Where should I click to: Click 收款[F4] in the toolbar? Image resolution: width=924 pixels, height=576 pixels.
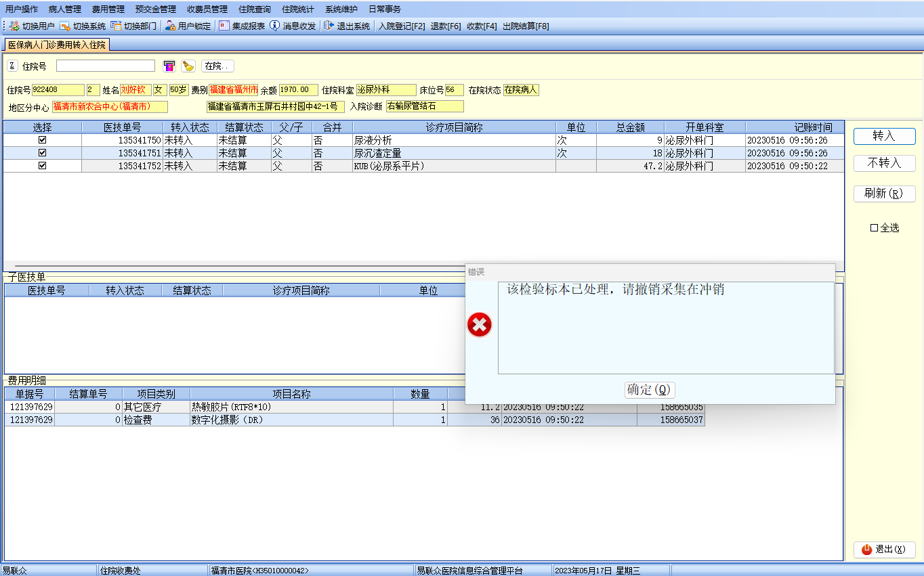coord(482,26)
